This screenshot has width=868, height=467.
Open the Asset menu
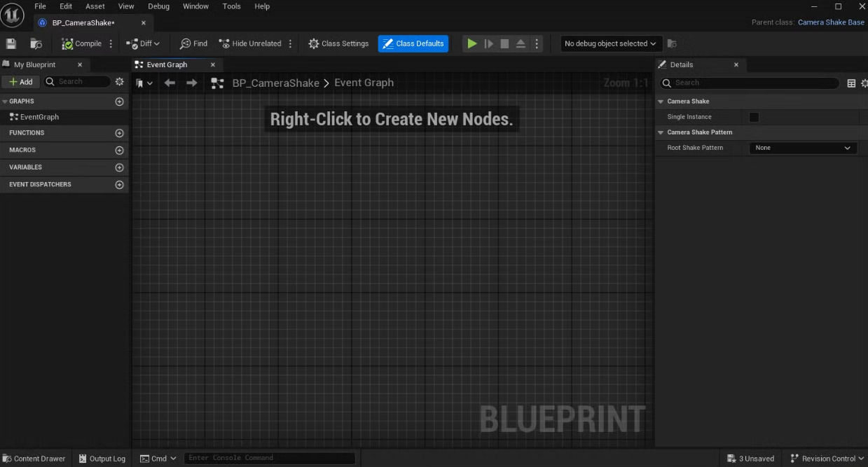(x=95, y=6)
